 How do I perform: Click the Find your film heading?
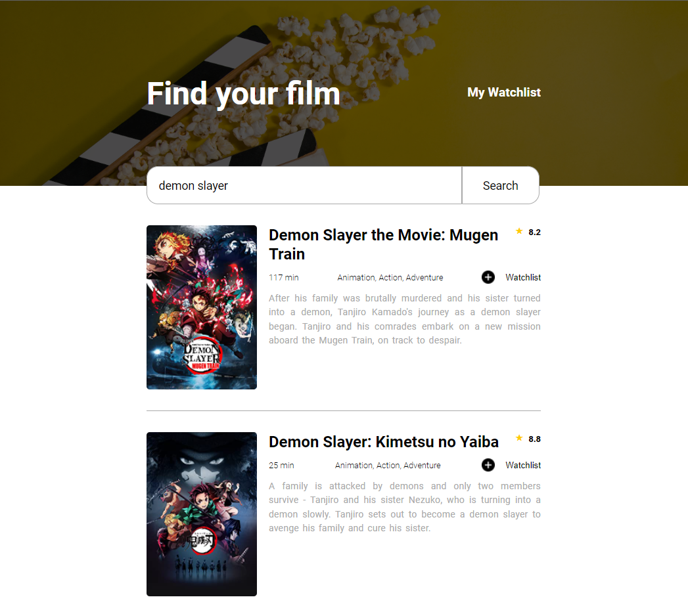(x=244, y=94)
